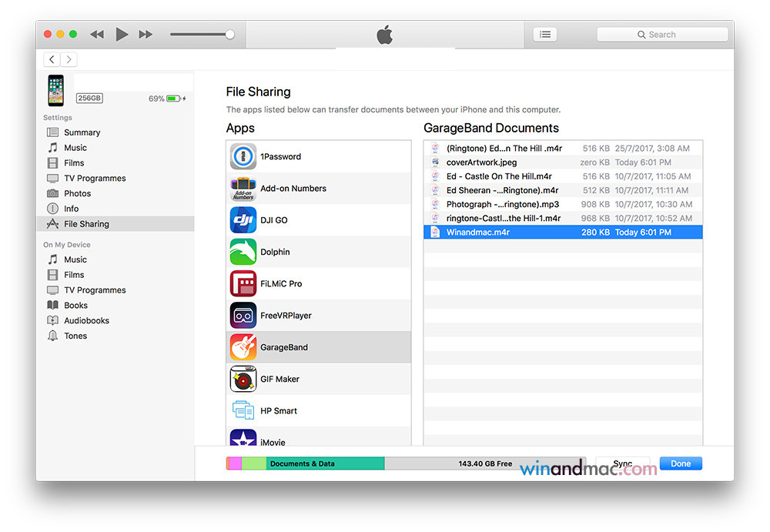Go forward with the right chevron
The height and width of the screenshot is (532, 770).
click(x=69, y=59)
